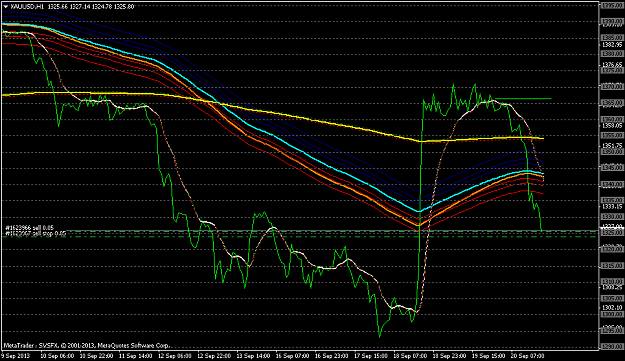Click the '10 Sep 06:00' time axis label
Viewport: 625px width, 361px height.
tap(57, 356)
